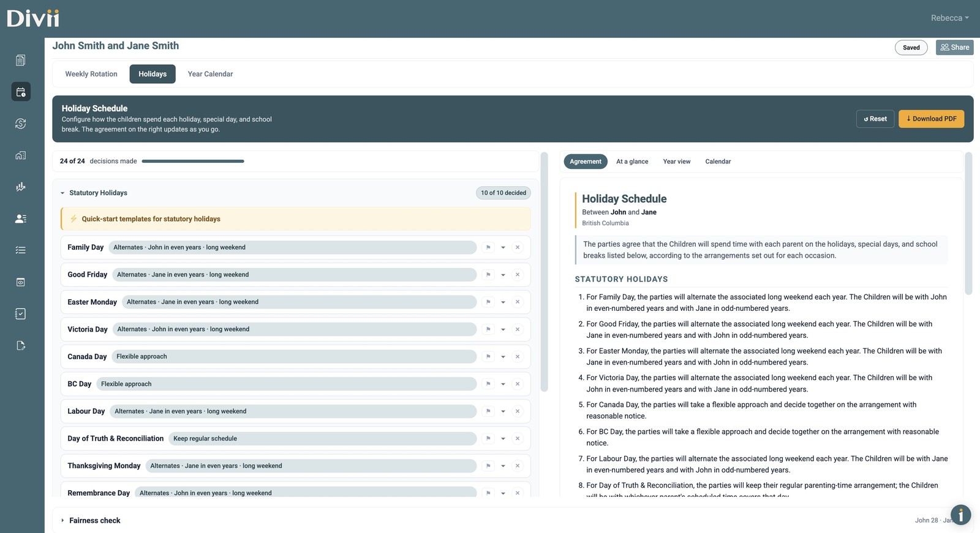The height and width of the screenshot is (533, 980).
Task: Flag the Canada Day row
Action: (x=488, y=357)
